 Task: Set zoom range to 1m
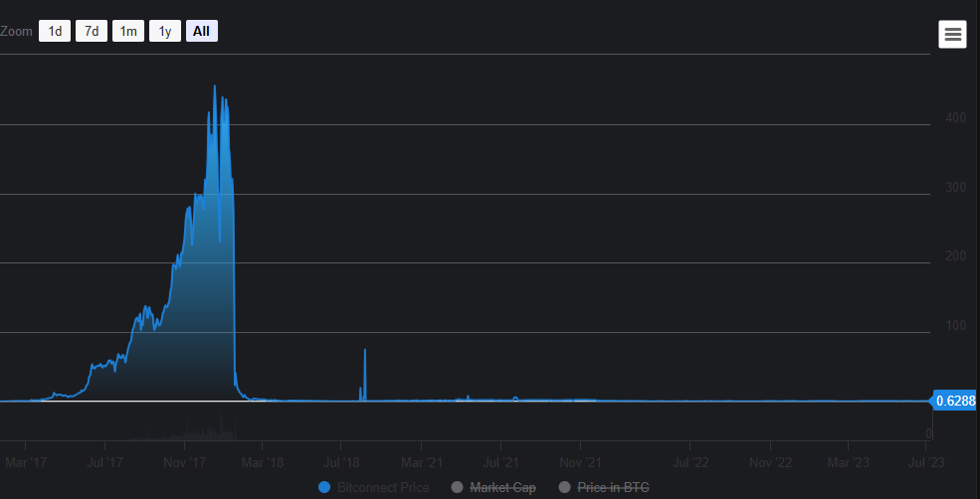pyautogui.click(x=128, y=31)
